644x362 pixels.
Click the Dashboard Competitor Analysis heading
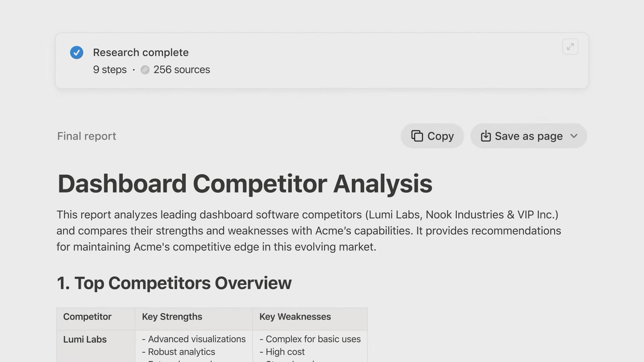click(x=245, y=183)
